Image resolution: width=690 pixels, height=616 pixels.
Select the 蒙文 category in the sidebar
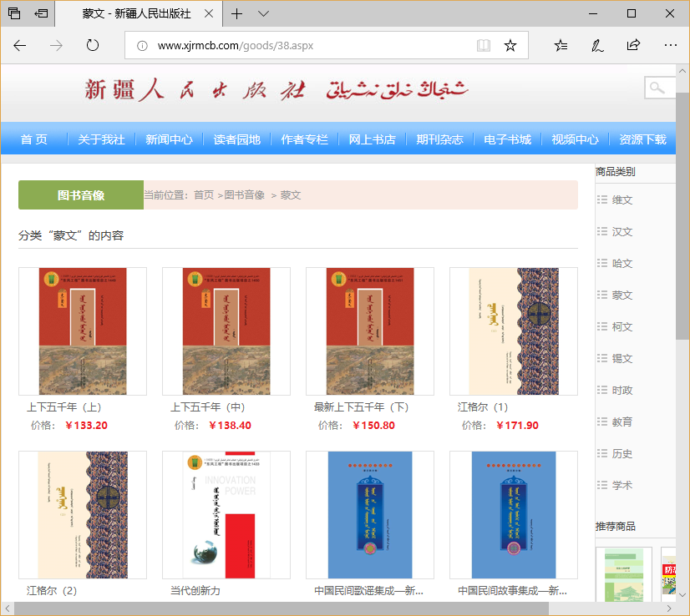(622, 295)
